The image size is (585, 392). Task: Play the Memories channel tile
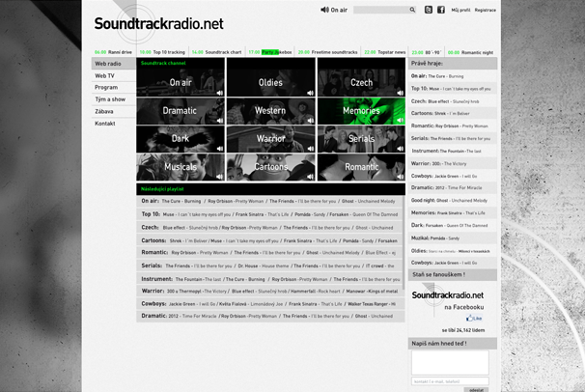pyautogui.click(x=361, y=111)
